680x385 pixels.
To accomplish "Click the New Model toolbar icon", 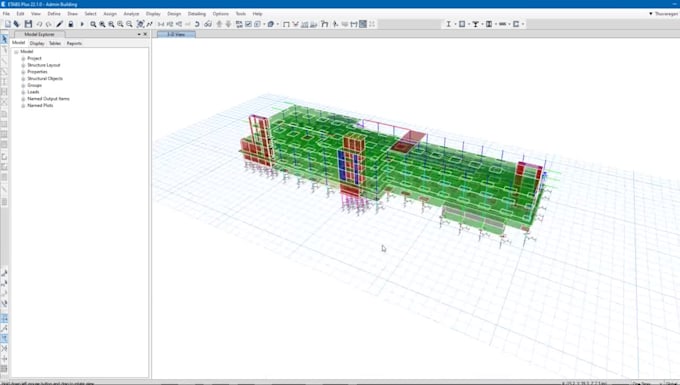I will click(x=7, y=24).
